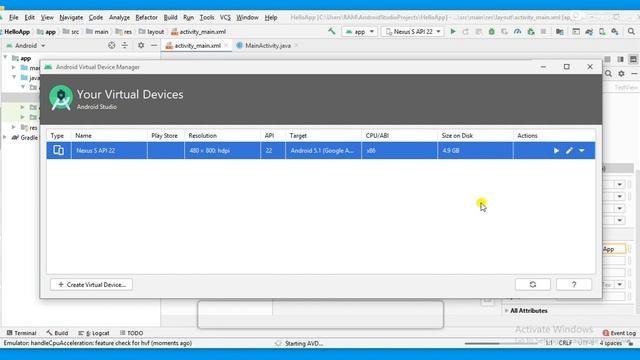This screenshot has width=640, height=360.
Task: Maximize the Android Virtual Device Manager window
Action: point(567,67)
